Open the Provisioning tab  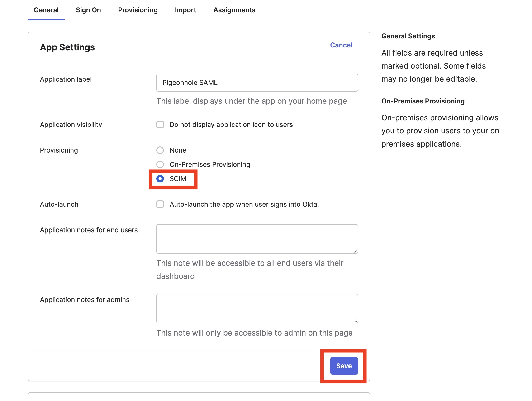pyautogui.click(x=138, y=10)
